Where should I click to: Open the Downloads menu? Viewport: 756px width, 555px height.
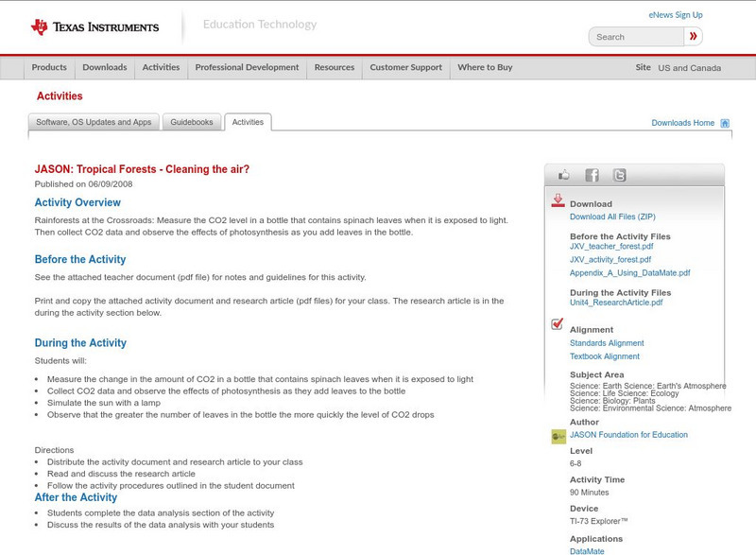(x=105, y=67)
